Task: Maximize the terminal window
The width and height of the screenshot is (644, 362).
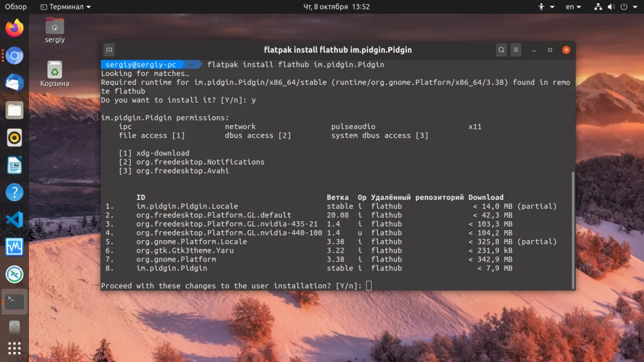Action: [x=550, y=50]
